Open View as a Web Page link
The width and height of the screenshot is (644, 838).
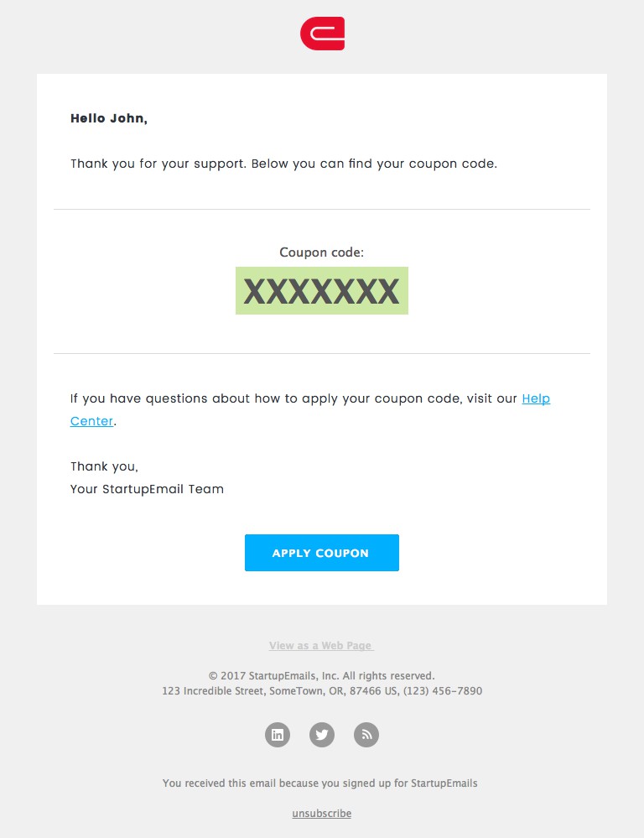(x=321, y=646)
